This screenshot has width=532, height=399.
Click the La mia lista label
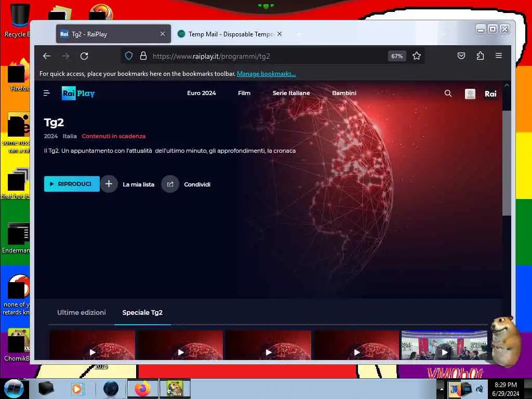pos(138,184)
